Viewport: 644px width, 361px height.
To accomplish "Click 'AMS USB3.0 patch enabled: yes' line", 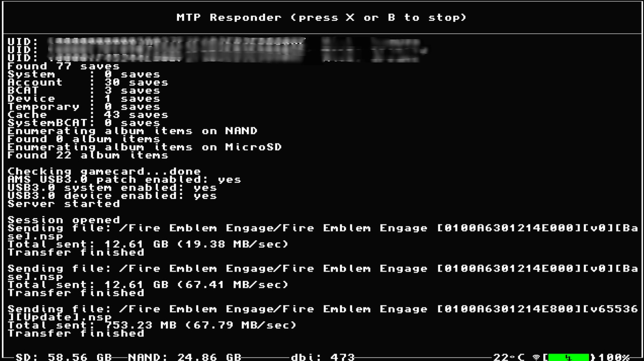I will pos(124,179).
